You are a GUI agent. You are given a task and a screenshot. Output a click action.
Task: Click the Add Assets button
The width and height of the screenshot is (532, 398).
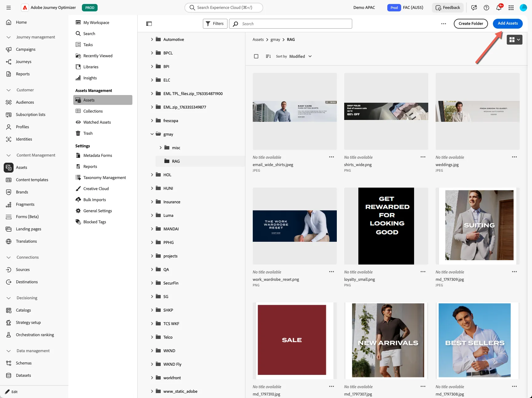tap(508, 23)
